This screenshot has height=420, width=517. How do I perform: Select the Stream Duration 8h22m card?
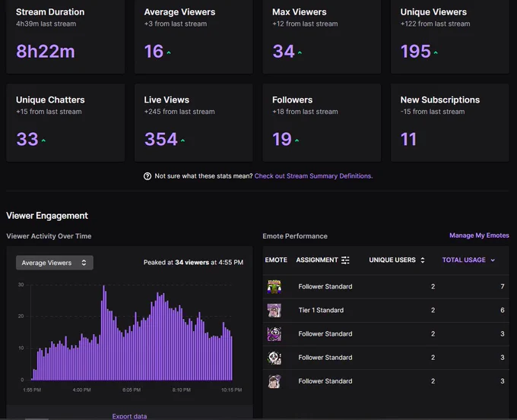click(65, 36)
